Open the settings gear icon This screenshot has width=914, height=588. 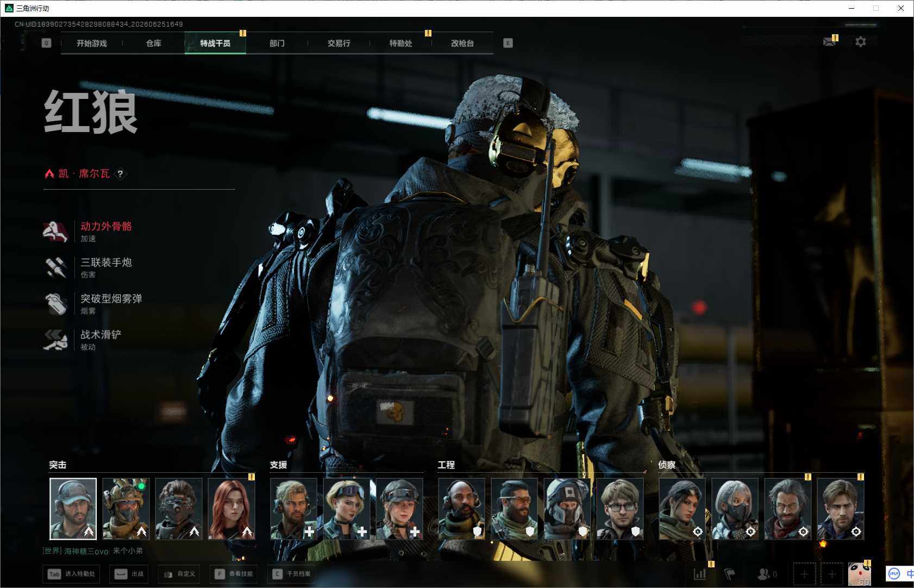(x=860, y=42)
